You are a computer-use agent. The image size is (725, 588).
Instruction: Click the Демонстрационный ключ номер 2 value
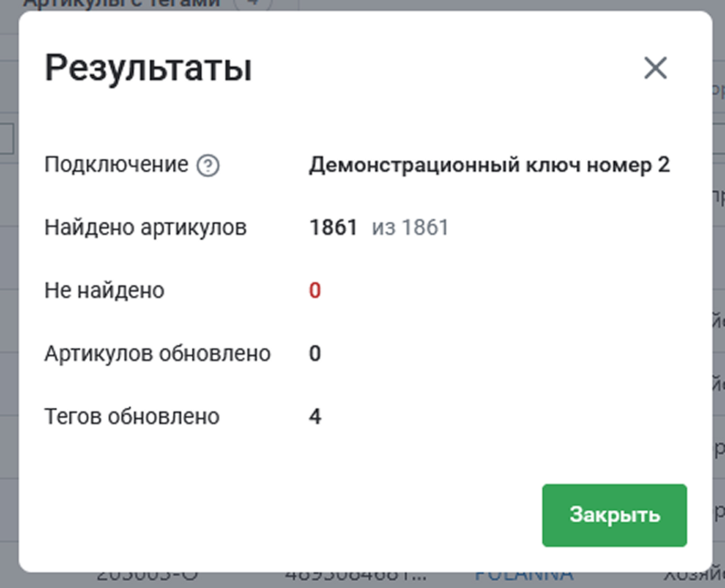pos(489,165)
